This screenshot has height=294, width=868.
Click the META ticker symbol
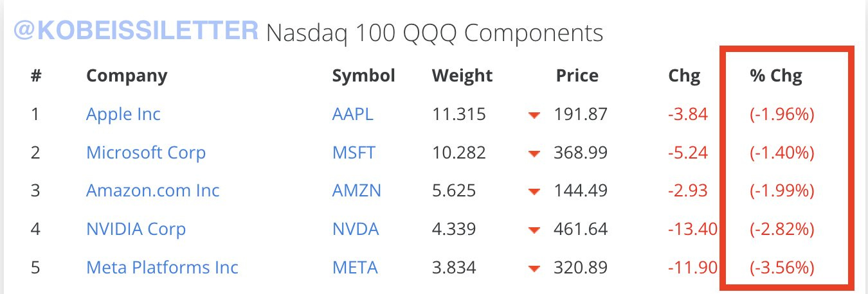pyautogui.click(x=354, y=267)
